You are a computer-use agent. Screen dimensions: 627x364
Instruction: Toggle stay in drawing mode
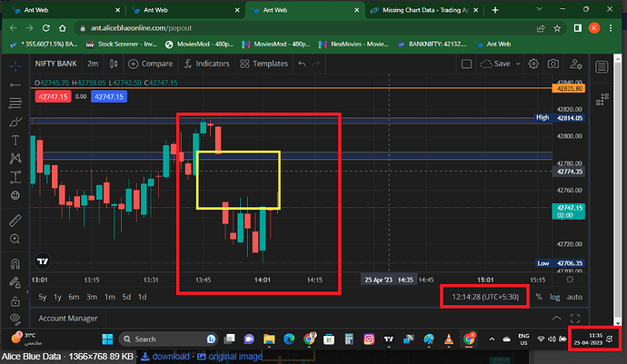pos(15,282)
